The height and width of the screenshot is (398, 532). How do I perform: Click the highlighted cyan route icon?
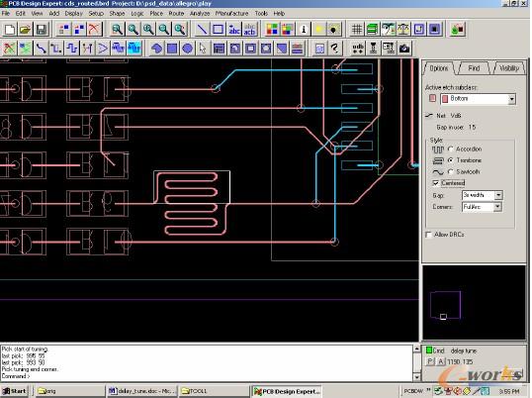134,49
